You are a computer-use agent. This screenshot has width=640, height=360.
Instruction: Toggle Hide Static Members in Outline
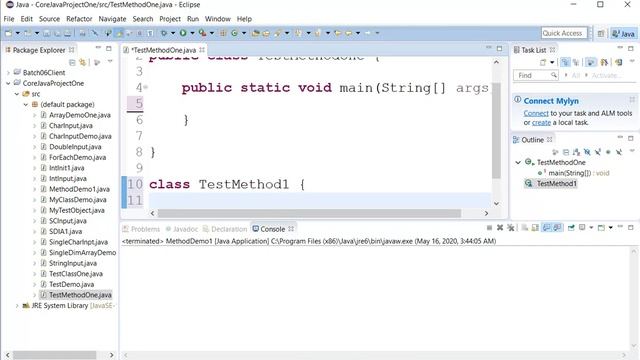pos(598,152)
